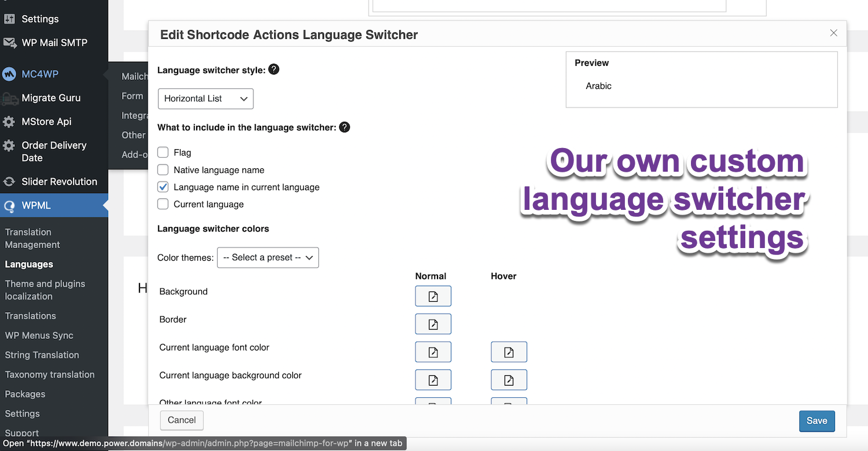This screenshot has height=451, width=868.
Task: Click the Cancel button
Action: pyautogui.click(x=182, y=420)
